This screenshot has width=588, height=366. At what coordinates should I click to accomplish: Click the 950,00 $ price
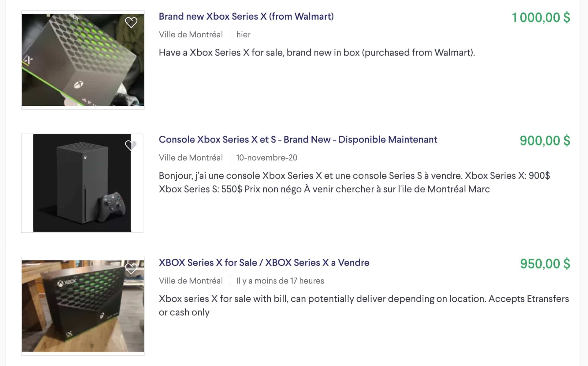click(545, 264)
